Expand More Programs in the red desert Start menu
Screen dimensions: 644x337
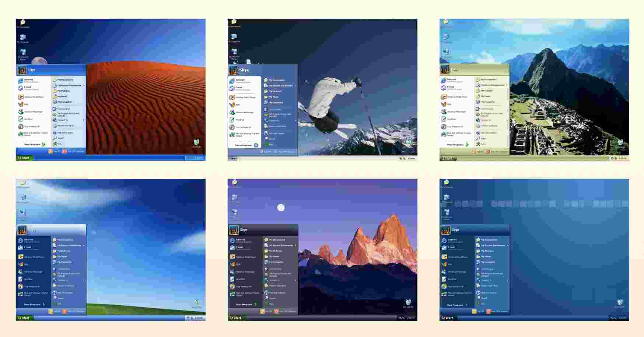coord(35,145)
